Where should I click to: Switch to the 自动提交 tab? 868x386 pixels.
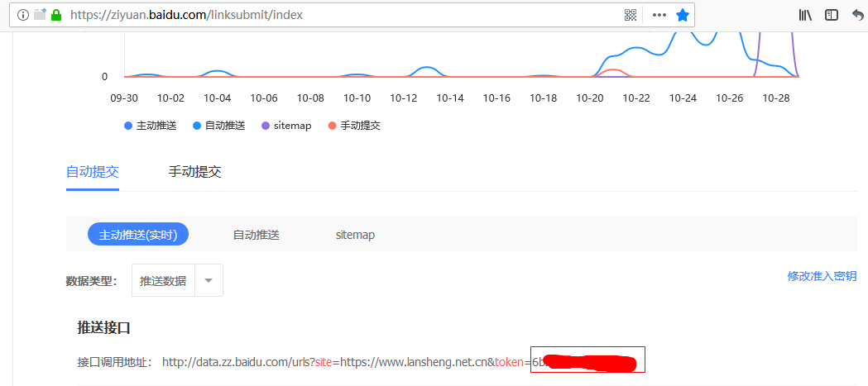pos(93,171)
